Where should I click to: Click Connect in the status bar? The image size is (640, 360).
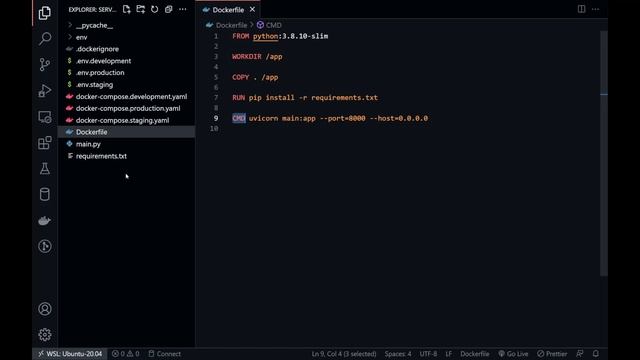[x=165, y=354]
